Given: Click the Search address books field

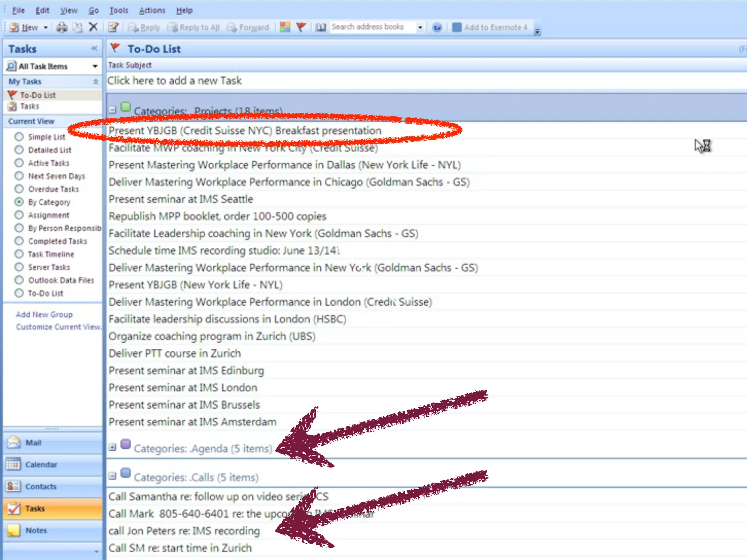Looking at the screenshot, I should 372,27.
